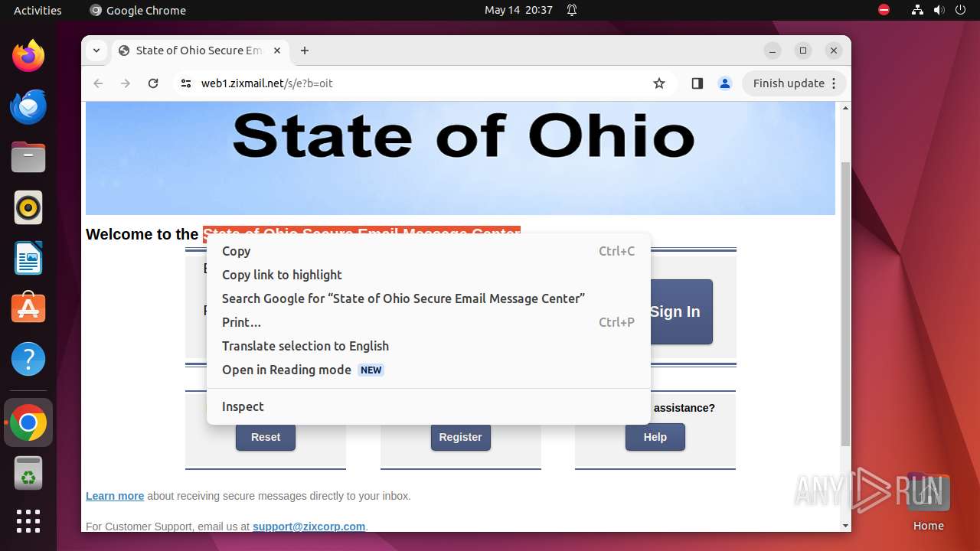Open the clock calendar May 14 20:37
980x551 pixels.
[518, 10]
